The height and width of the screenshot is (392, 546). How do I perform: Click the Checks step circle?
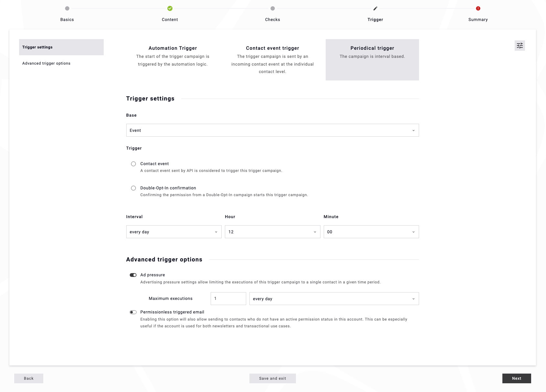[273, 8]
